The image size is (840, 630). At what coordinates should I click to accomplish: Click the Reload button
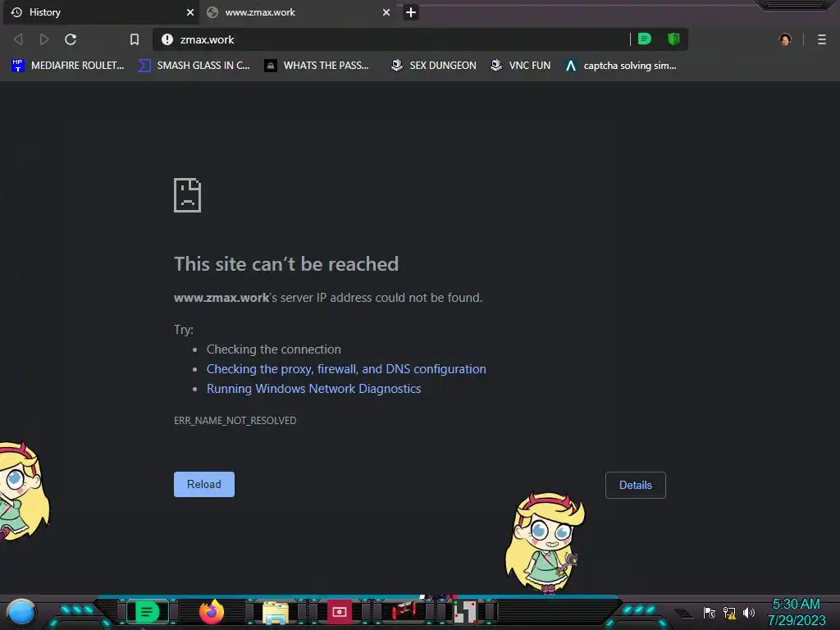(x=204, y=484)
